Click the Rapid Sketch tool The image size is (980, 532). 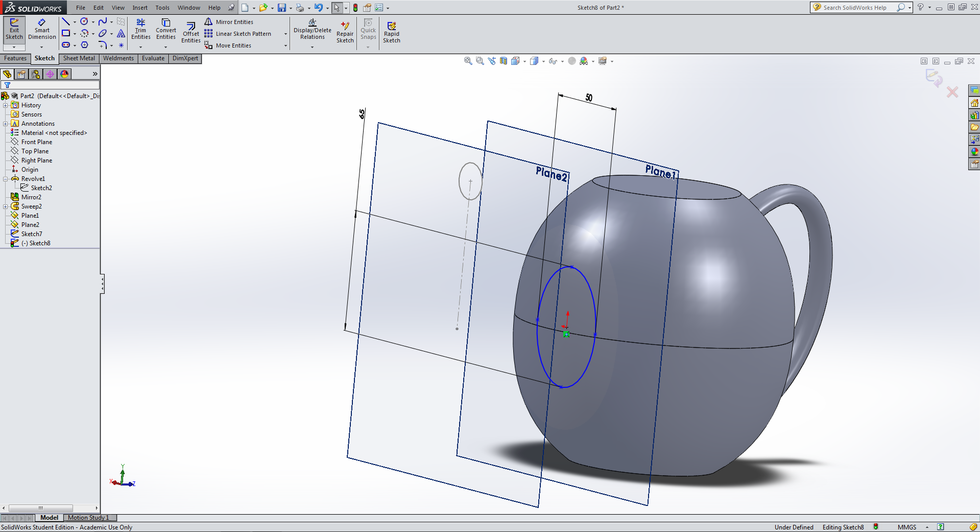(x=392, y=33)
